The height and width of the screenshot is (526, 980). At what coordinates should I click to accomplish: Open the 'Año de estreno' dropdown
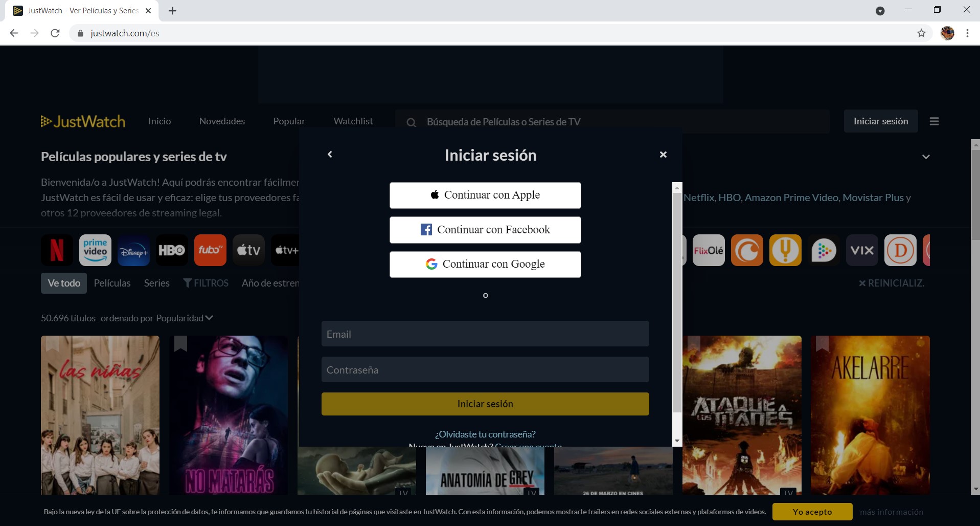pos(270,283)
